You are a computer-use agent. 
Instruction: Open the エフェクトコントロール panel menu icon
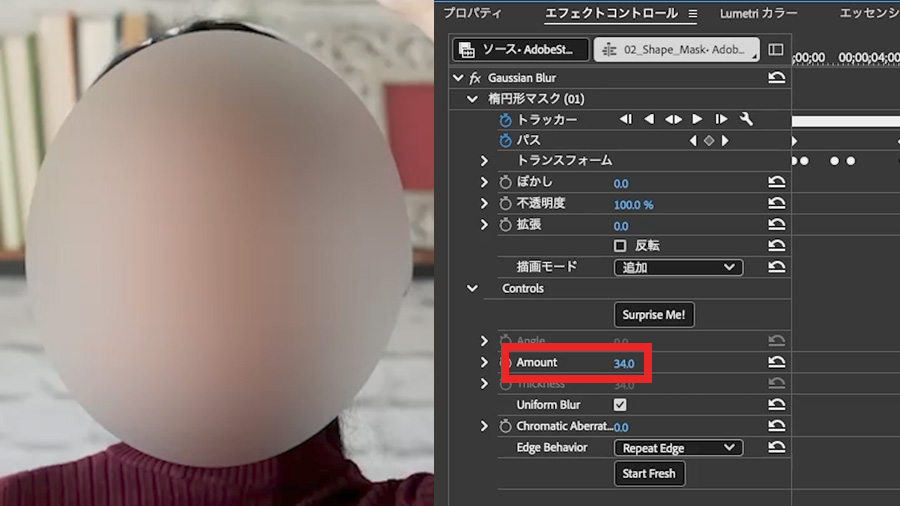coord(693,14)
